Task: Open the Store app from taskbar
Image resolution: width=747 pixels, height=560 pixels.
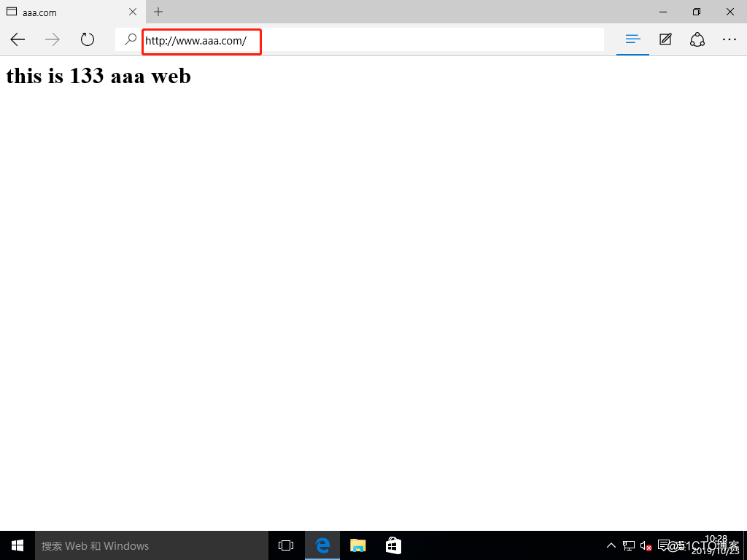Action: coord(393,545)
